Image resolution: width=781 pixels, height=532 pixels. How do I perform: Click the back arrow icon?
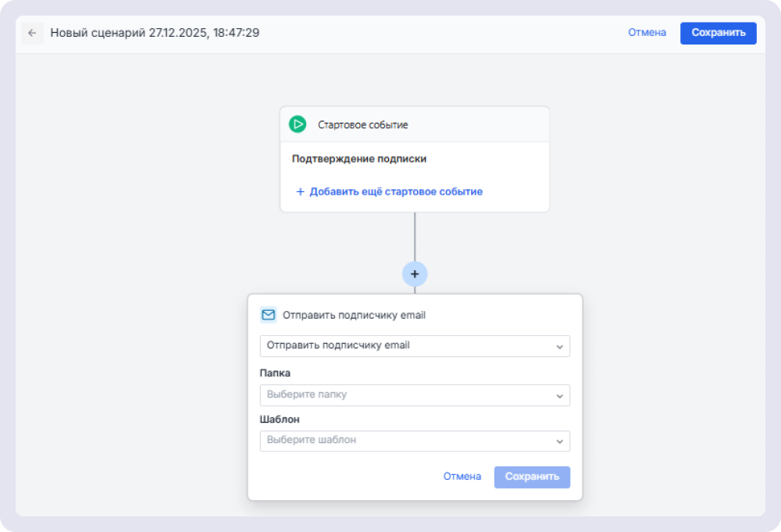32,33
